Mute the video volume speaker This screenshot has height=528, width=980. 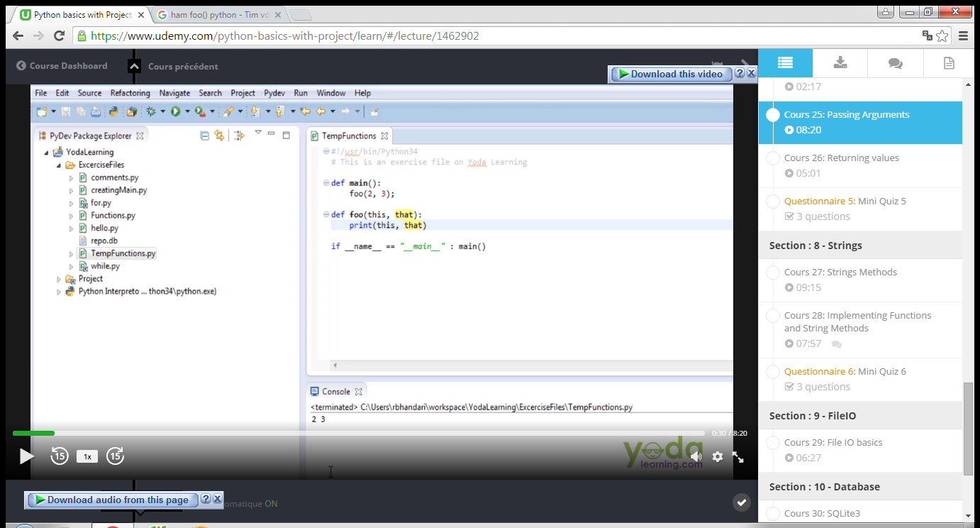pyautogui.click(x=696, y=456)
